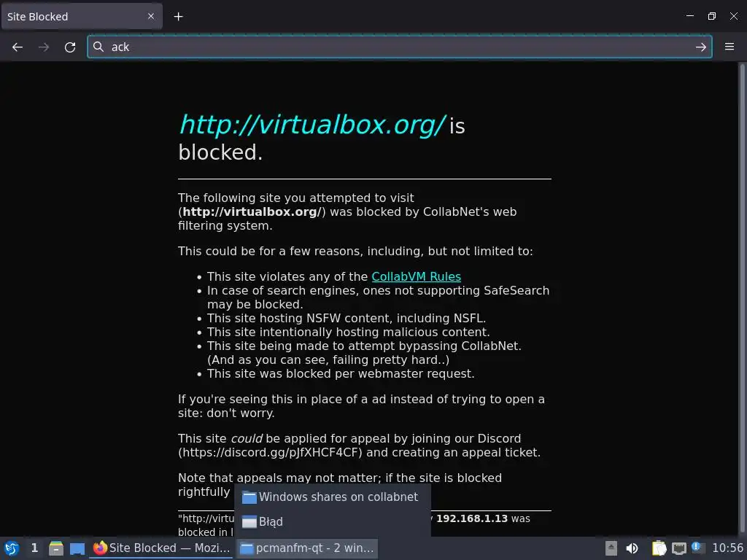Viewport: 747px width, 560px height.
Task: Click the page vertical scrollbar
Action: (x=742, y=298)
